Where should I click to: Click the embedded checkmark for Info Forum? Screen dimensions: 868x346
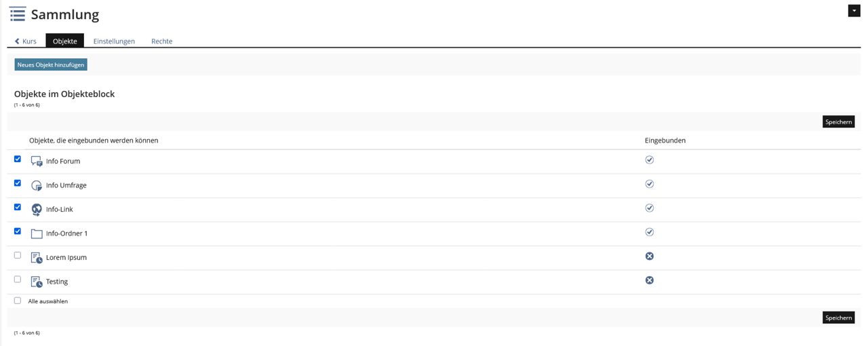click(x=649, y=160)
